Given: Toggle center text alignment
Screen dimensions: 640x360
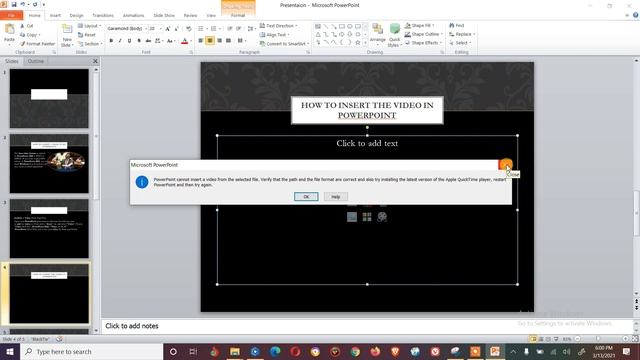Looking at the screenshot, I should pos(210,40).
